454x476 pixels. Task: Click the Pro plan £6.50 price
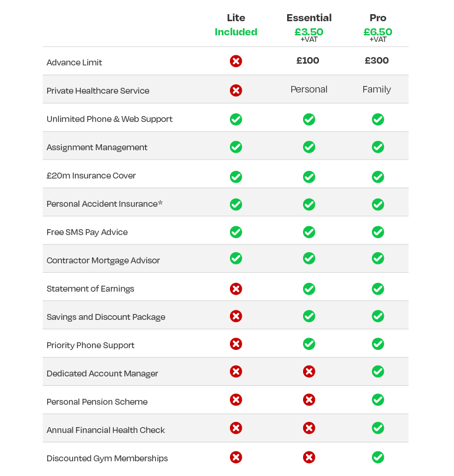[378, 32]
